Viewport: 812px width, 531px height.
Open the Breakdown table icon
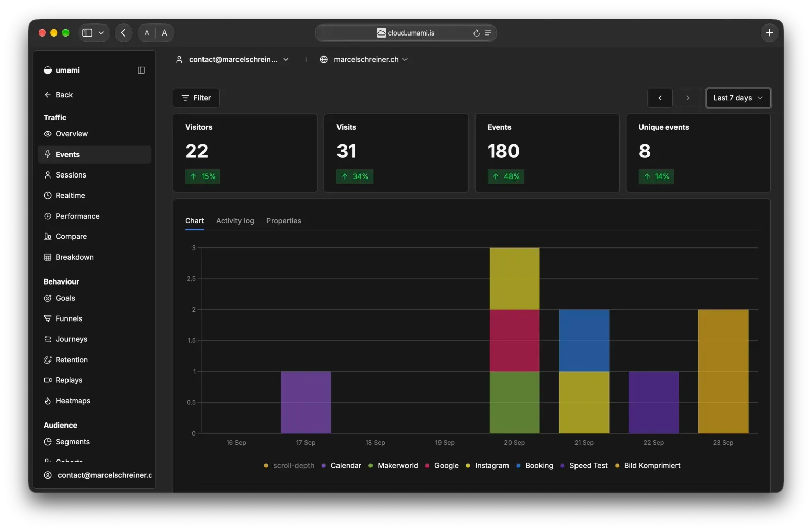click(48, 257)
